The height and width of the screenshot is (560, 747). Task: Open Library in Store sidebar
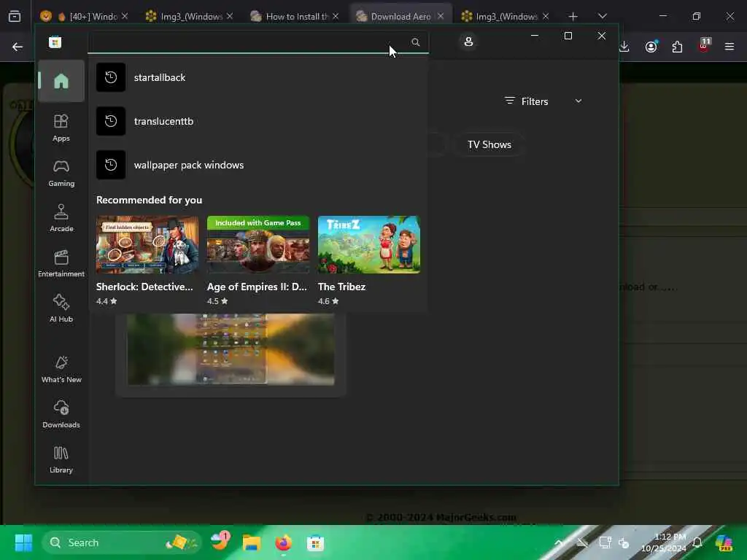[x=61, y=460]
